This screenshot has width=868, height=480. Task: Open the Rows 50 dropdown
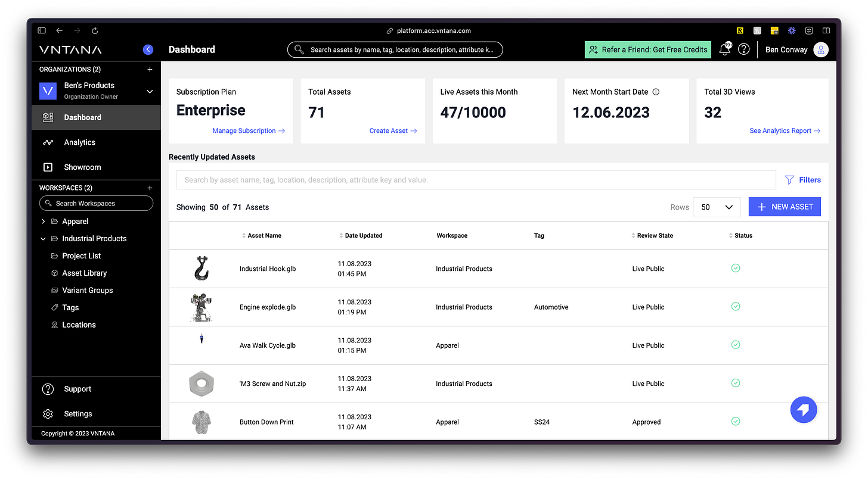click(x=717, y=207)
